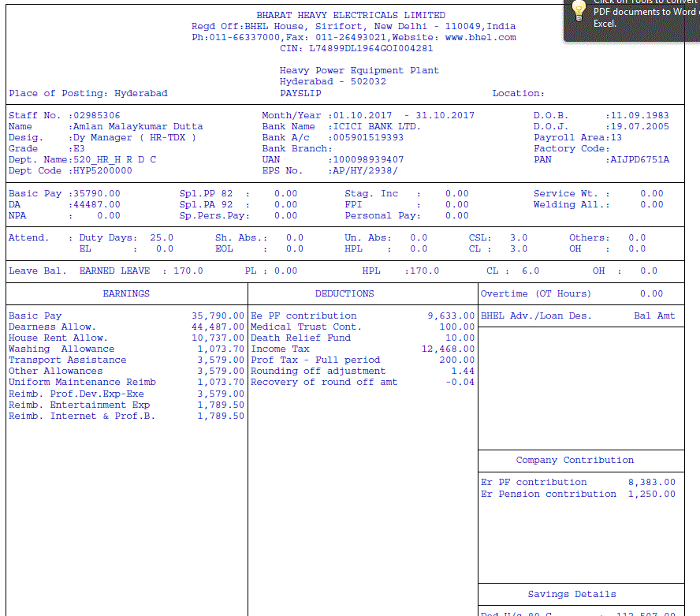700x616 pixels.
Task: Click UAN number 100098939407
Action: click(368, 160)
